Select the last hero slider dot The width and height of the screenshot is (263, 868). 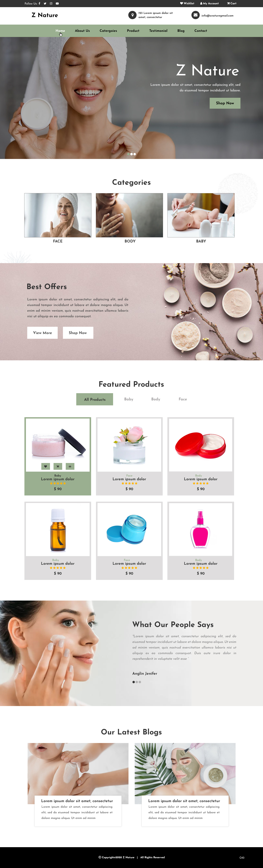click(135, 154)
